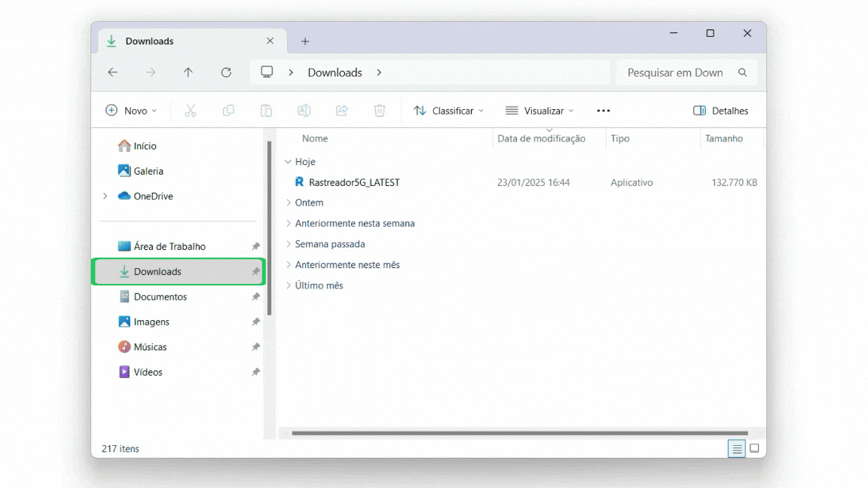This screenshot has width=868, height=488.
Task: Close the Downloads tab
Action: point(270,41)
